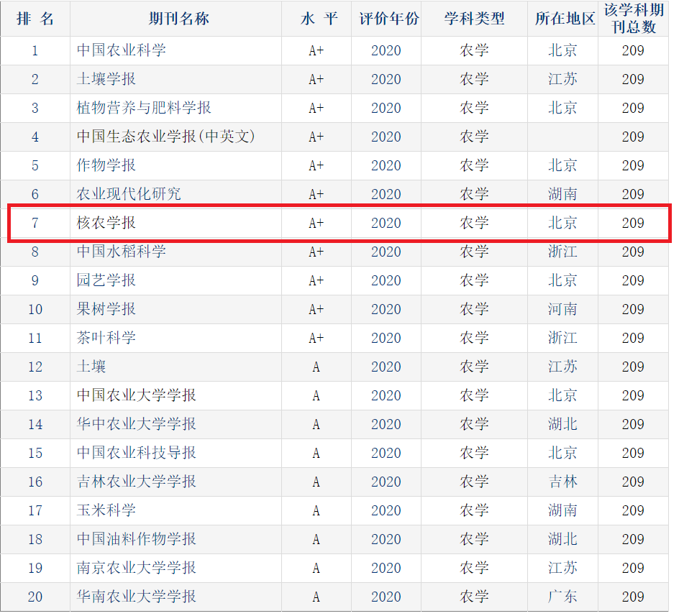
Task: Click region 江苏 in 土壤学报 row
Action: 562,79
